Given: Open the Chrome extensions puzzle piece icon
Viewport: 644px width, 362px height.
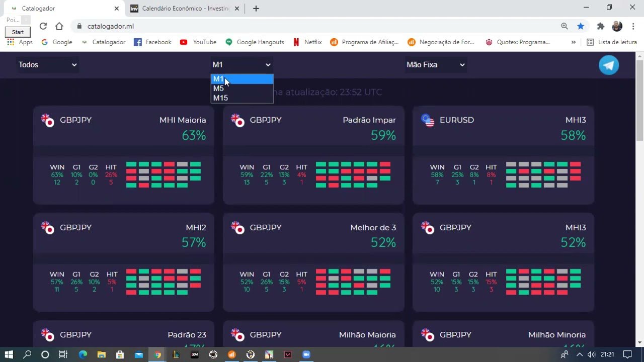Looking at the screenshot, I should (600, 26).
